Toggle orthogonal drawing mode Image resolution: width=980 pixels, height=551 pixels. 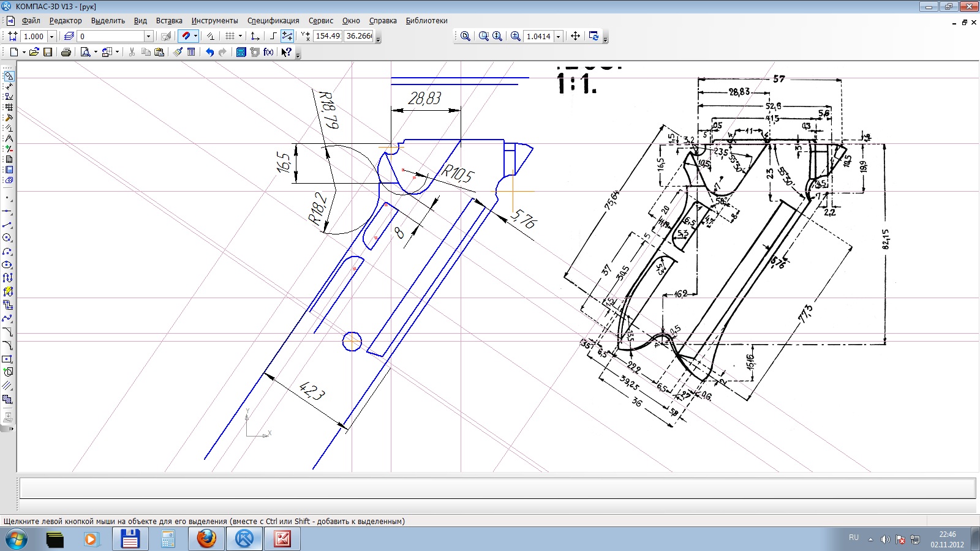(x=273, y=36)
